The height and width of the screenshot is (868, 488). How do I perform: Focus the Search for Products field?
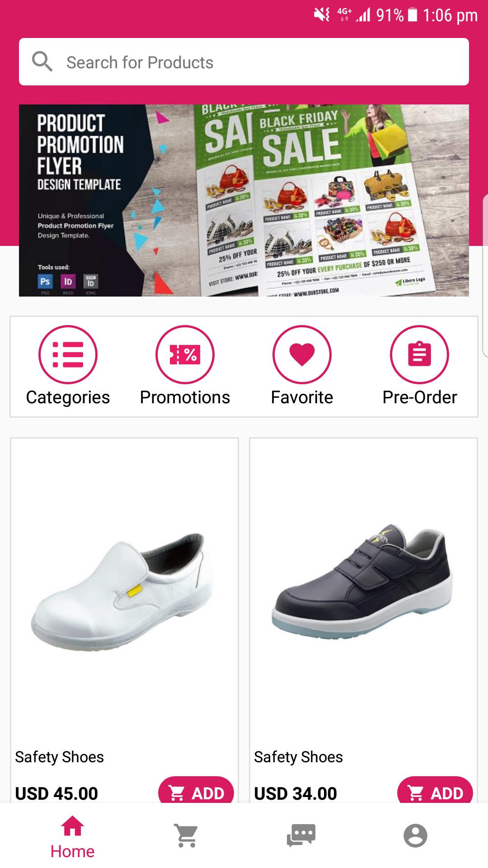[244, 62]
